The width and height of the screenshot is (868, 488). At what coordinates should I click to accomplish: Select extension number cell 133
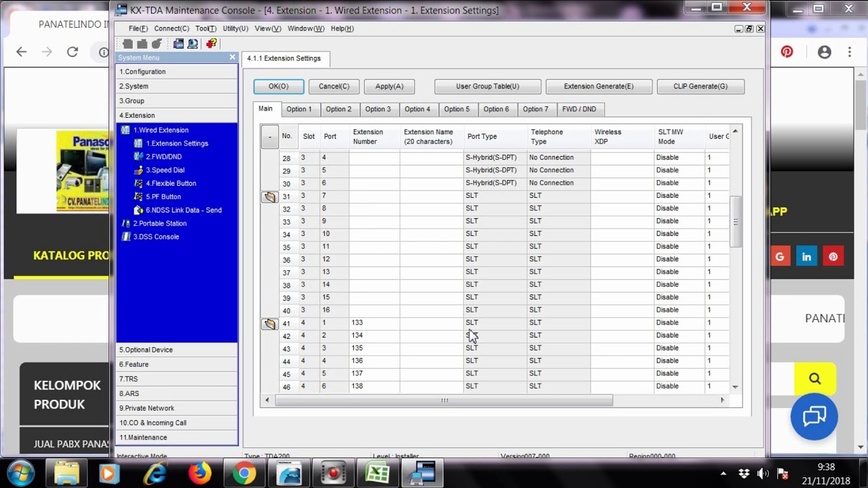pos(374,323)
